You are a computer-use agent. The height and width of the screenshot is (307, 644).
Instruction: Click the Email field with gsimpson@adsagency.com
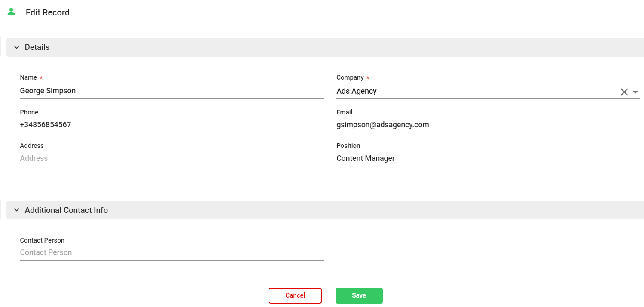[x=488, y=125]
